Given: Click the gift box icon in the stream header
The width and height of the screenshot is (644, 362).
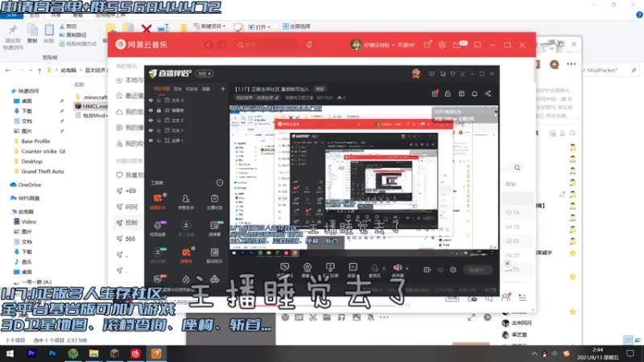Looking at the screenshot, I should click(x=435, y=93).
